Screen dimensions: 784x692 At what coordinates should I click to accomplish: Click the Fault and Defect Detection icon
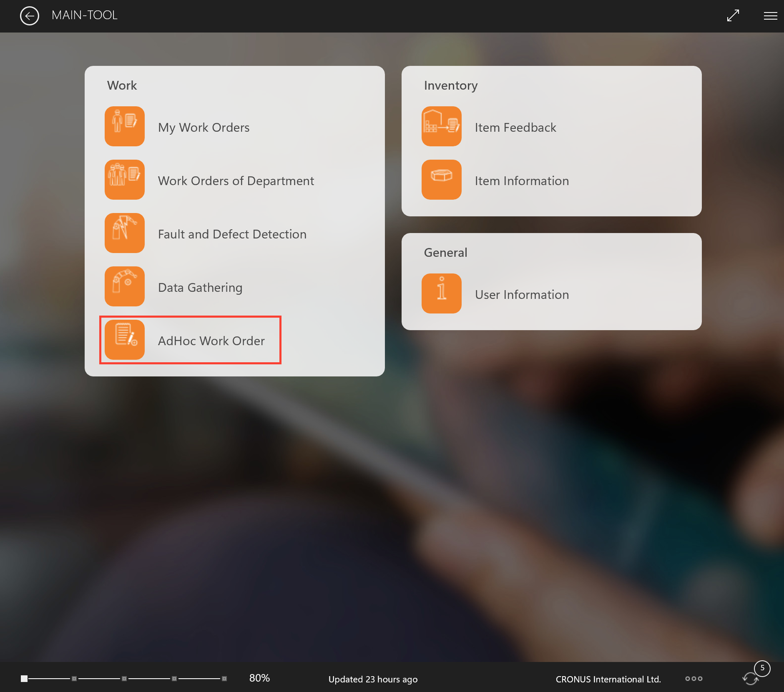[125, 233]
